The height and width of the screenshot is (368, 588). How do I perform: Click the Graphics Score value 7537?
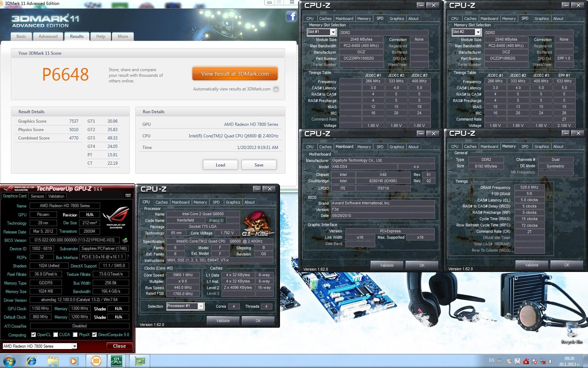(74, 121)
